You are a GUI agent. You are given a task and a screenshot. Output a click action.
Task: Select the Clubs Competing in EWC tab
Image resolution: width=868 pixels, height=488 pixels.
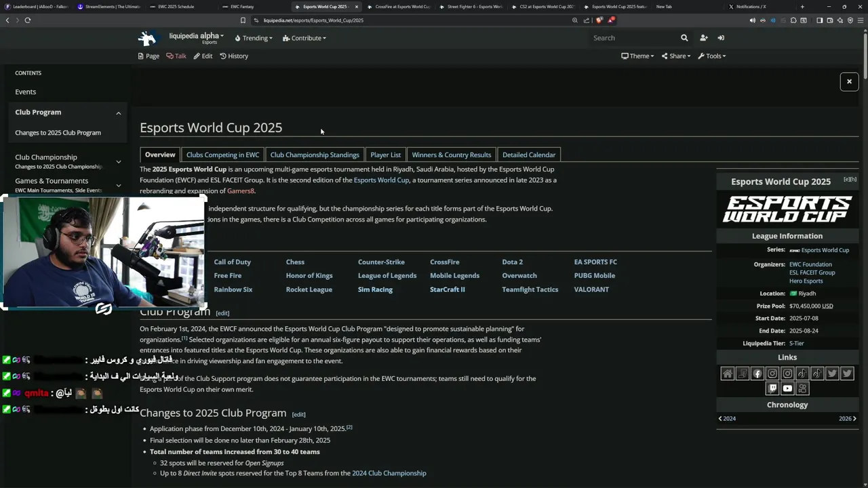click(x=222, y=155)
